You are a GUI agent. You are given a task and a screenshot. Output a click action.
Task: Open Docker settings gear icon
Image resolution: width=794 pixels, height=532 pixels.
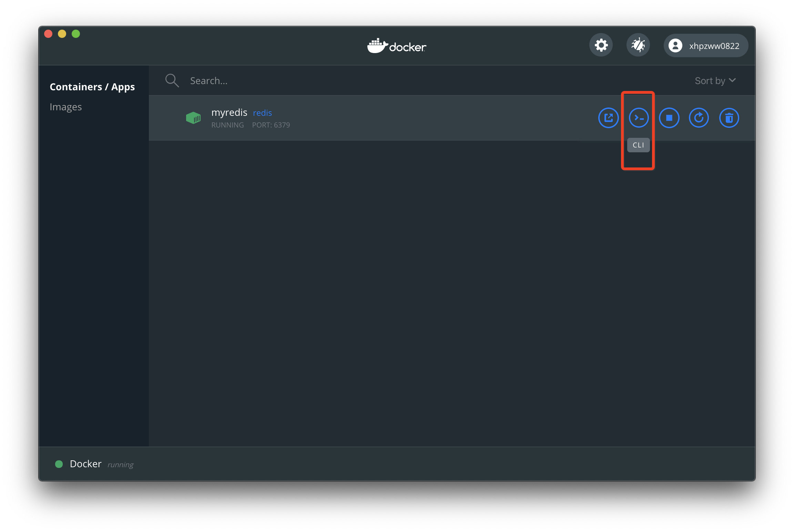601,45
